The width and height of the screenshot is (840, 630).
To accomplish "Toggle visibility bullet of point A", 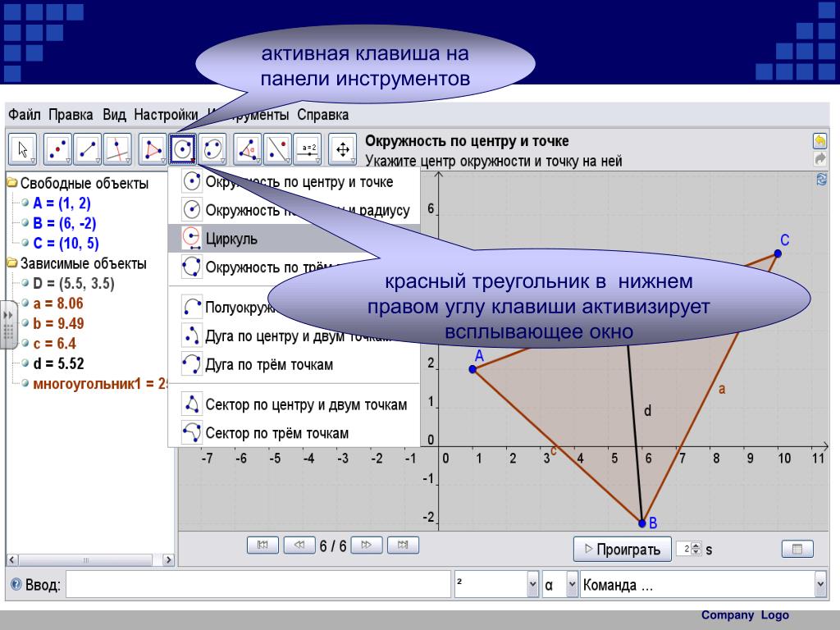I will pos(25,203).
